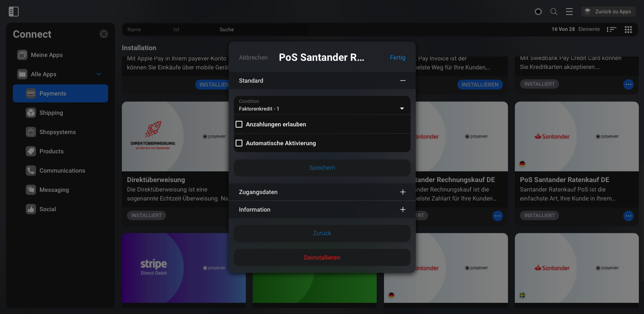
Task: Expand the Information section
Action: (x=403, y=209)
